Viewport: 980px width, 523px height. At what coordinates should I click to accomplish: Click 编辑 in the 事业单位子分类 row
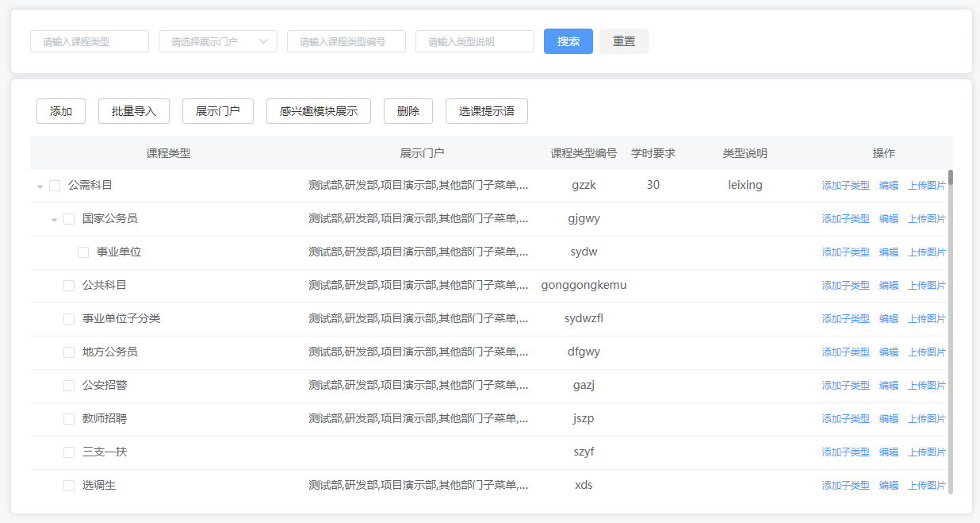[x=889, y=319]
